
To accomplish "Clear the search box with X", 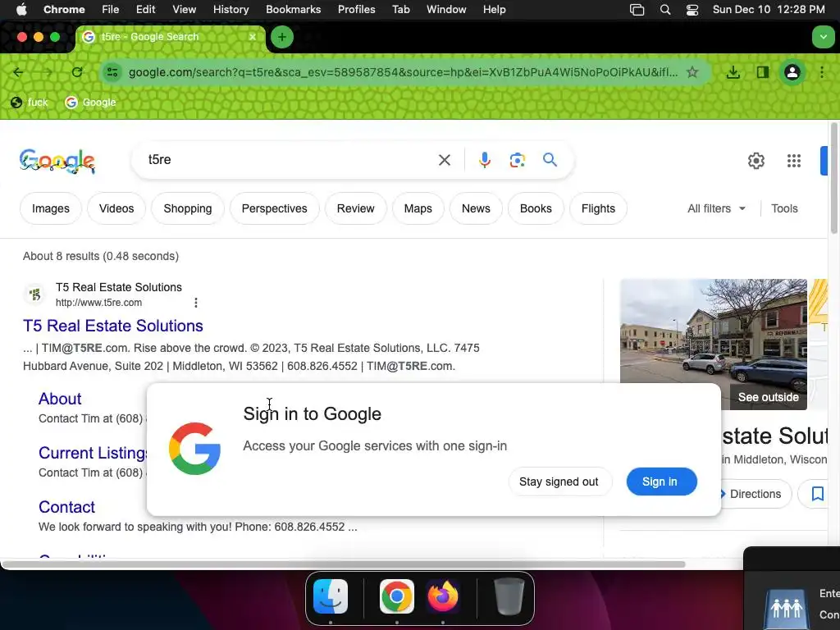I will [444, 160].
